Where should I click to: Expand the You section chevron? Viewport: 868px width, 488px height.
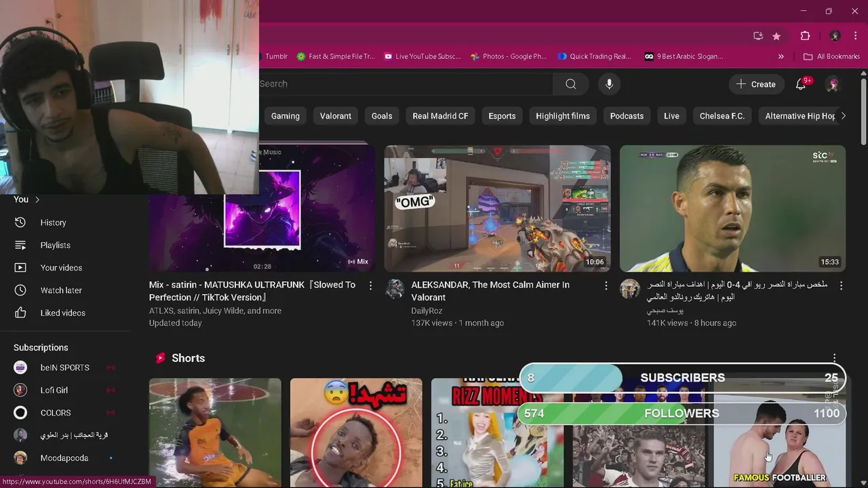coord(37,200)
